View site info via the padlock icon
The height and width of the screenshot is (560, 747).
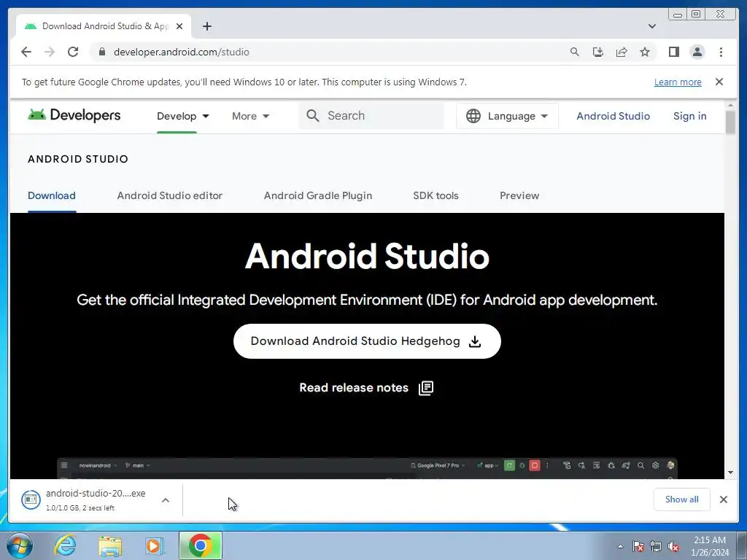click(102, 52)
